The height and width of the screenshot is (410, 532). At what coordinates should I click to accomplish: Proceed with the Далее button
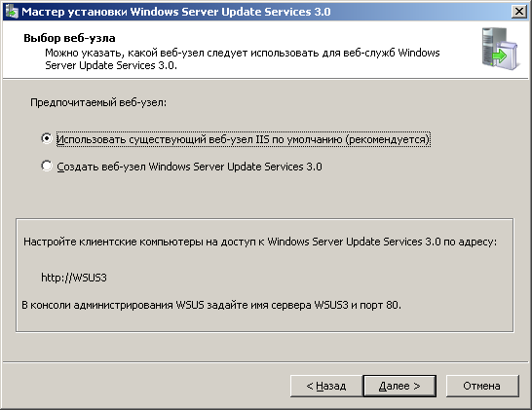tap(399, 386)
